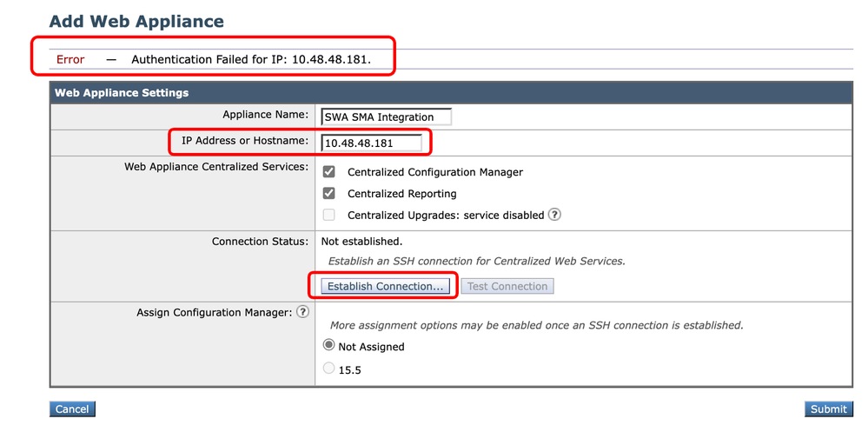The width and height of the screenshot is (868, 432).
Task: Submit the Web Appliance form
Action: [x=828, y=409]
